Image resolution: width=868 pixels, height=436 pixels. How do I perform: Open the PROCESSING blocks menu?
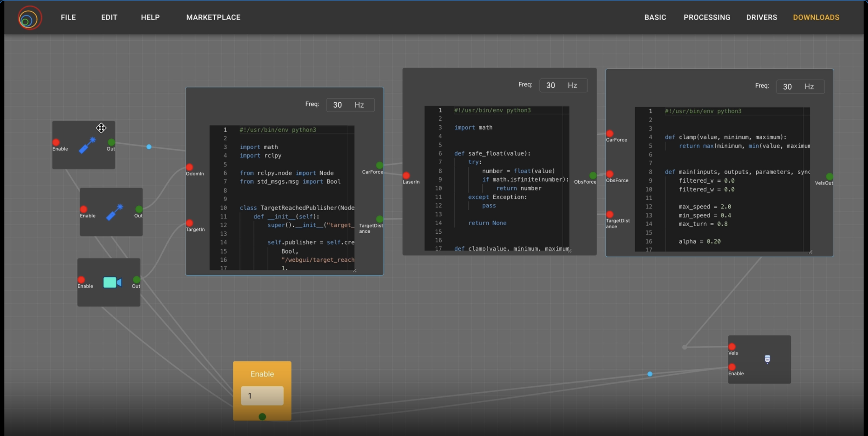coord(707,17)
